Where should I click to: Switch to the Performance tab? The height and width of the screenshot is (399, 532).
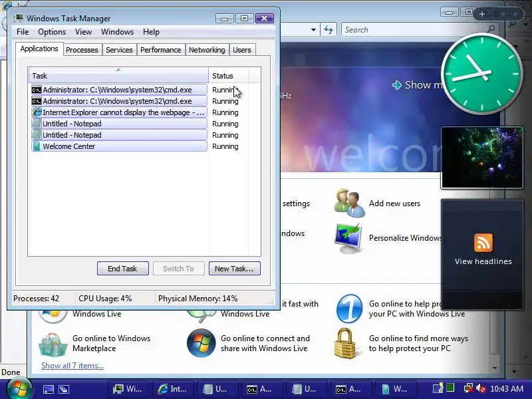(x=160, y=50)
